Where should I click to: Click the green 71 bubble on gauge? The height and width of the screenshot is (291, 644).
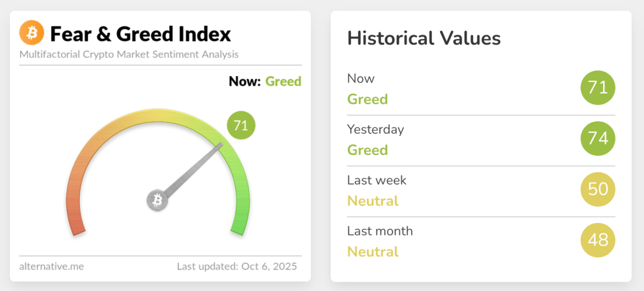coord(241,125)
